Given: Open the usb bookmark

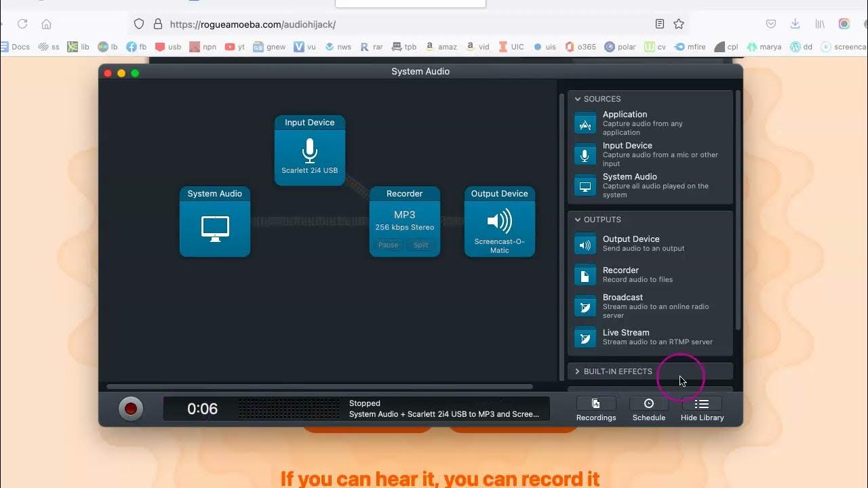Looking at the screenshot, I should (168, 47).
